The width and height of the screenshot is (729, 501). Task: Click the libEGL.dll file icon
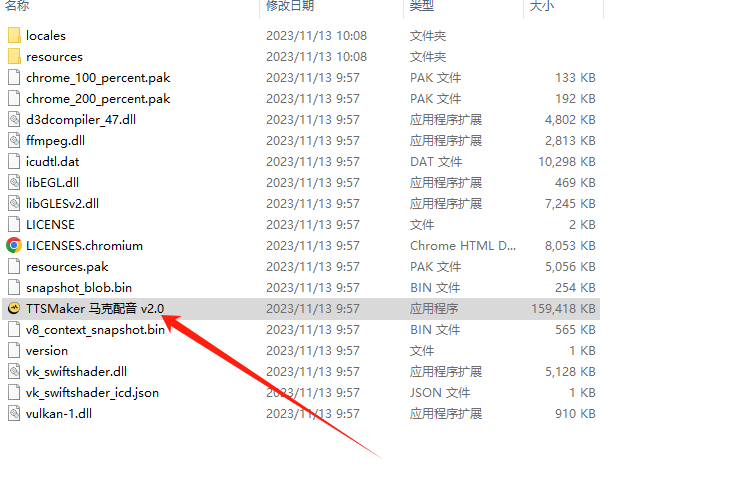14,182
